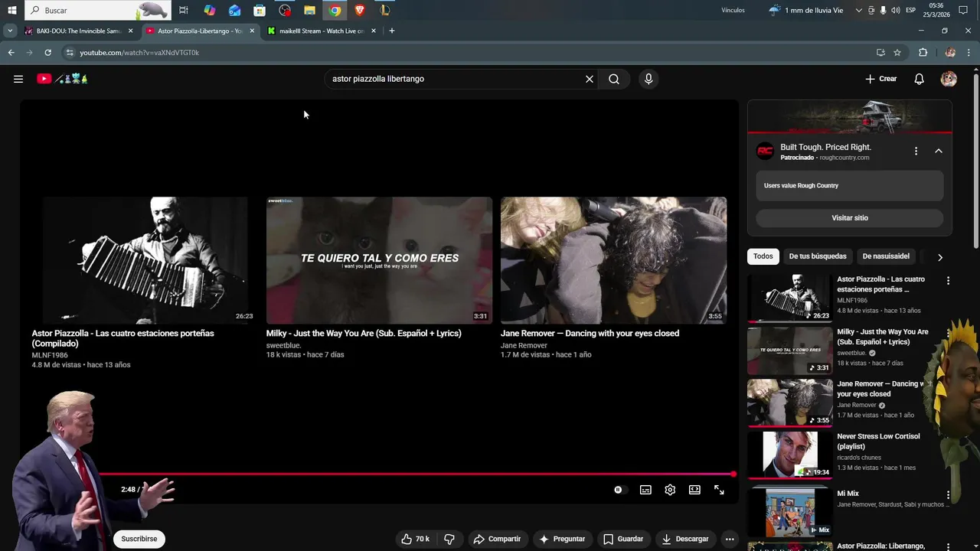Click the Visitar sitio ad button
Viewport: 980px width, 551px height.
(x=850, y=218)
